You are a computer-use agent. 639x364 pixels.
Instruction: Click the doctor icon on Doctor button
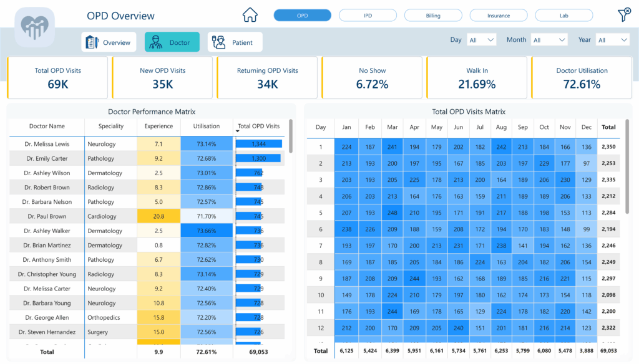point(157,42)
